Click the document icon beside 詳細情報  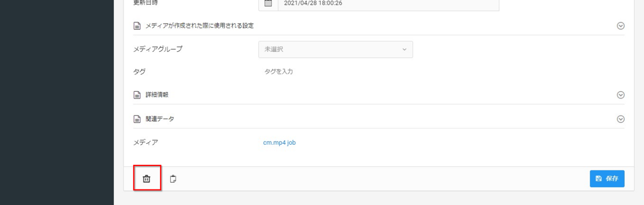coord(137,95)
